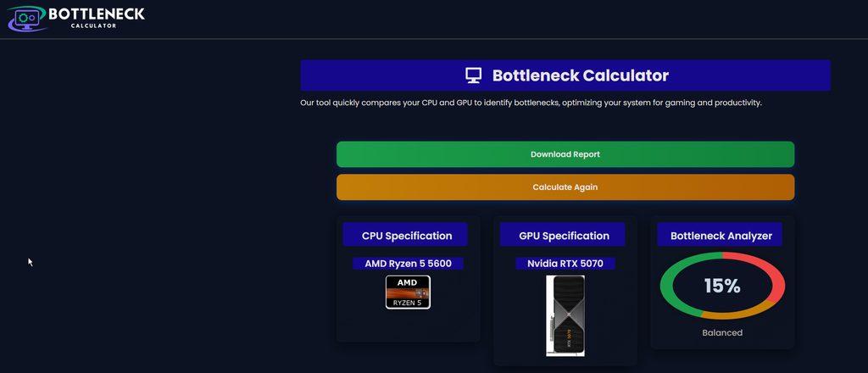868x373 pixels.
Task: Click the AMD Ryzen 5 chip image
Action: tap(408, 292)
